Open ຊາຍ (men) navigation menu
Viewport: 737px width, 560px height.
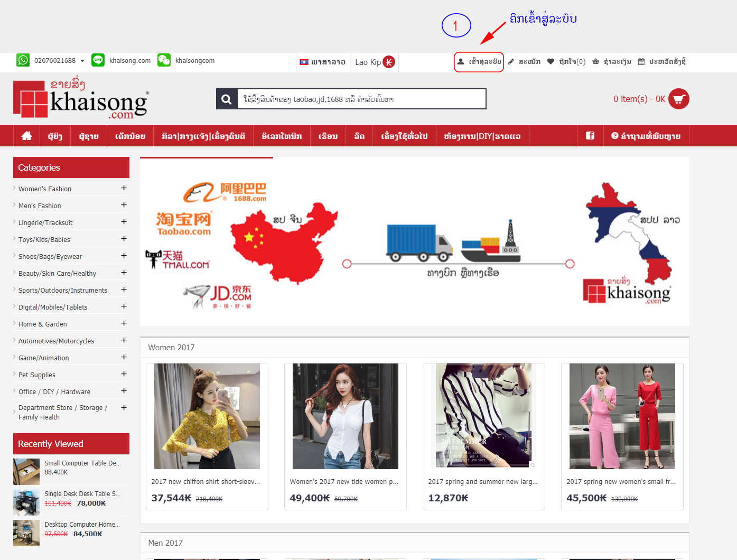pyautogui.click(x=89, y=136)
